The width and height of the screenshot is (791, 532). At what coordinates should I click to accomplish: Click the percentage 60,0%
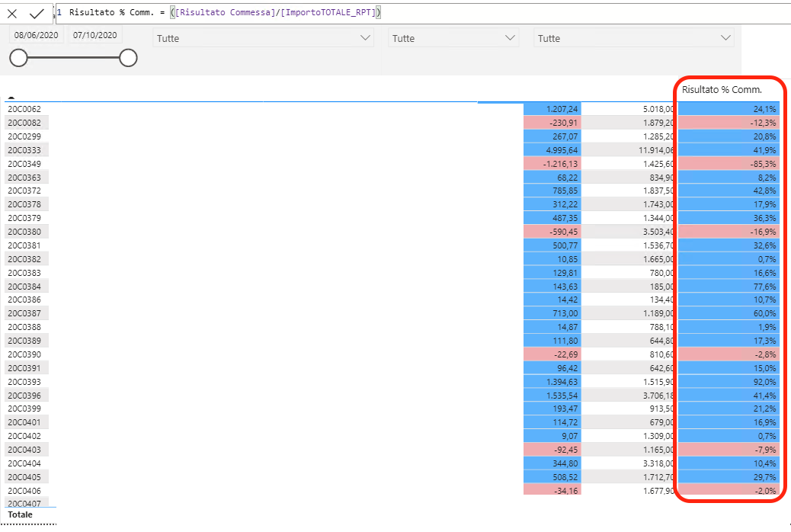pos(765,313)
